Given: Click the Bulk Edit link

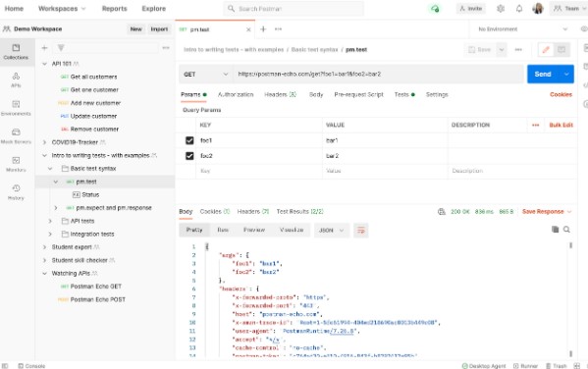Looking at the screenshot, I should coord(561,125).
